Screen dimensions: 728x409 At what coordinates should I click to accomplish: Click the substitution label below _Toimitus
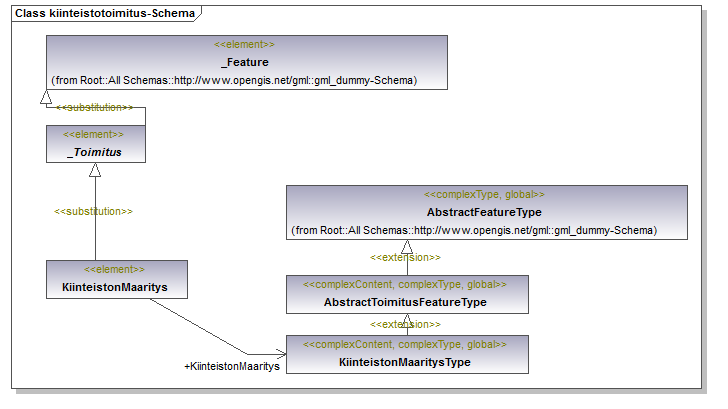tap(93, 211)
